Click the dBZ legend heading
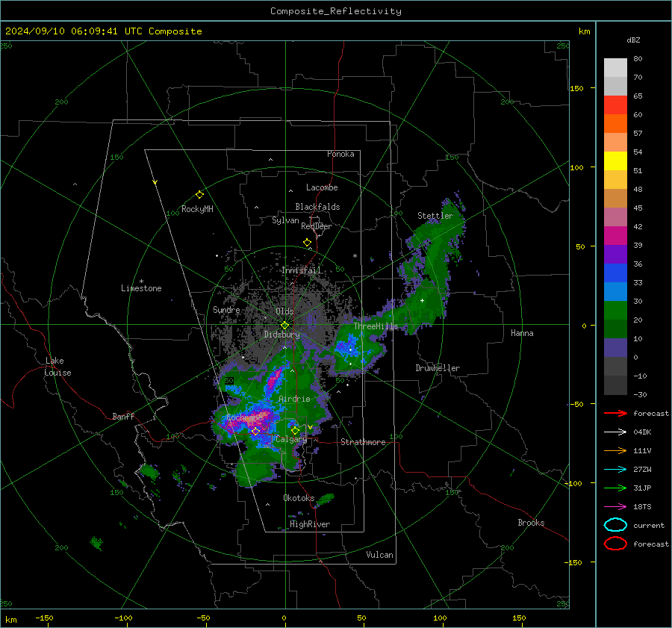Viewport: 672px width, 628px height. pos(633,40)
